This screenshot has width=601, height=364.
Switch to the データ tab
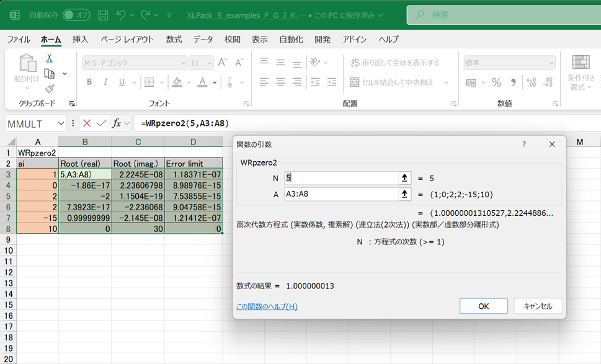[x=203, y=39]
